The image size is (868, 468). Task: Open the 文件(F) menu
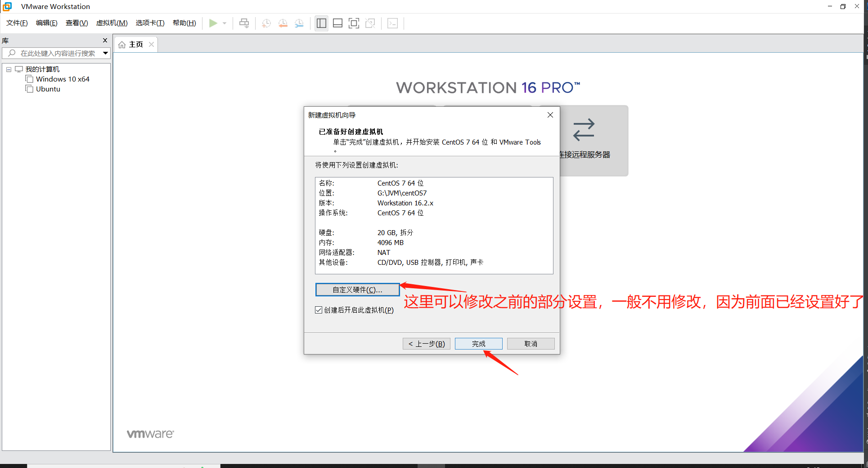17,23
